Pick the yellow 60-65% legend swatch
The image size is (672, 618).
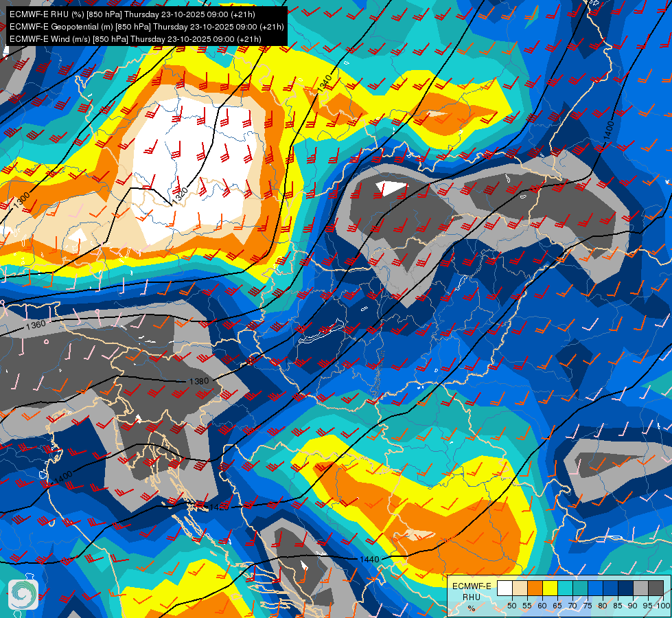(551, 588)
